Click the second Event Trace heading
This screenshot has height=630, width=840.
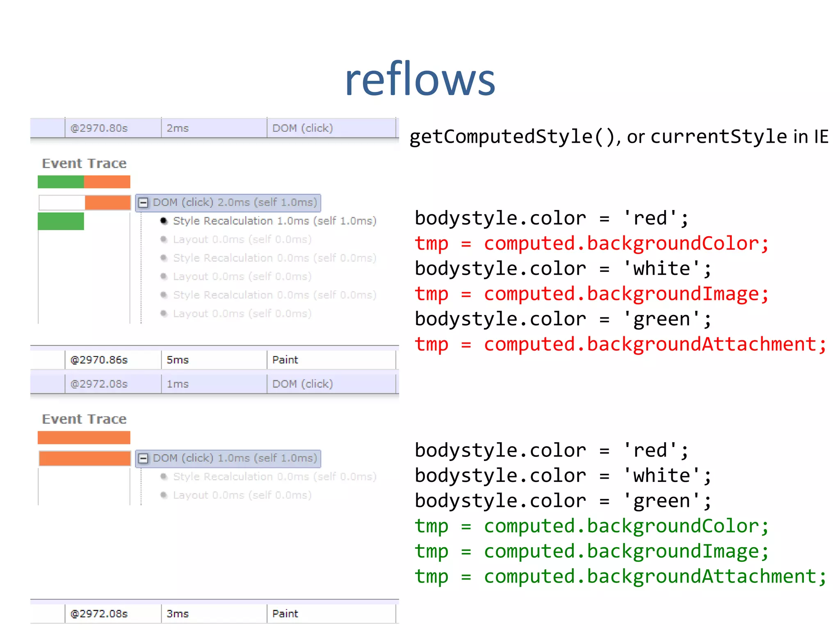(84, 419)
